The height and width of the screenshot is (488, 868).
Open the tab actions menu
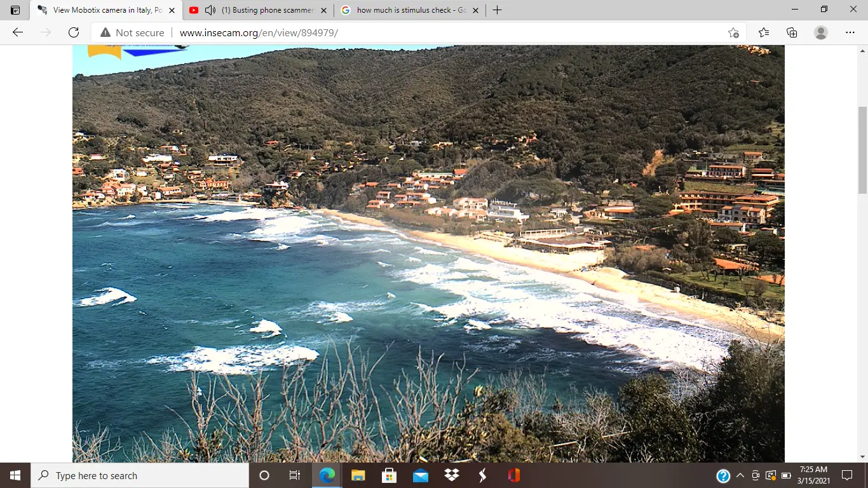[15, 10]
